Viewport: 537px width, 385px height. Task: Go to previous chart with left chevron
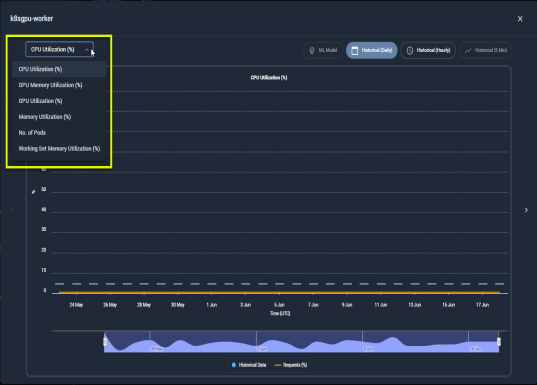pyautogui.click(x=12, y=210)
